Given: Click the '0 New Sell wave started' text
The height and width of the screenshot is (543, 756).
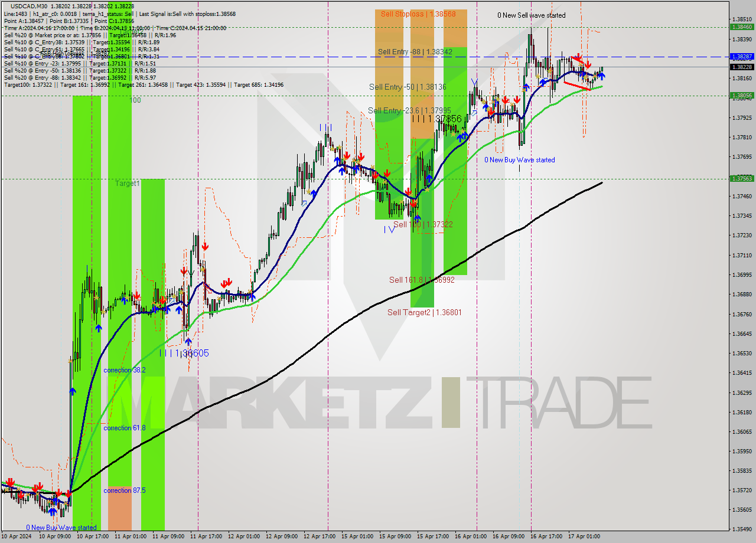Looking at the screenshot, I should coord(531,15).
